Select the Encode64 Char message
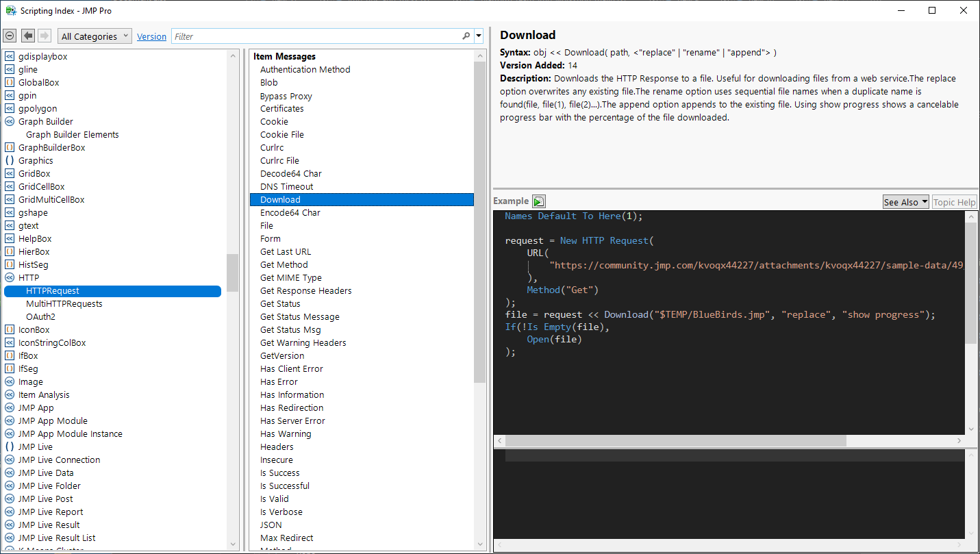The image size is (980, 554). (290, 213)
